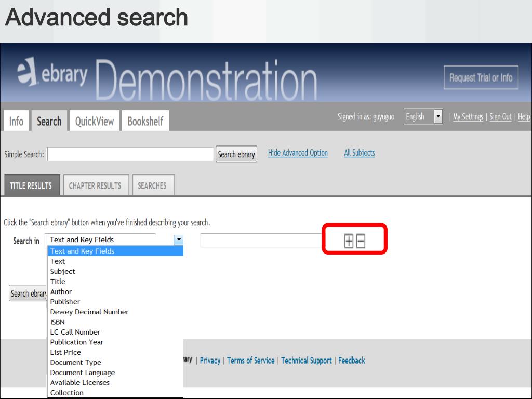
Task: Choose 'Title' from the dropdown list
Action: [115, 282]
